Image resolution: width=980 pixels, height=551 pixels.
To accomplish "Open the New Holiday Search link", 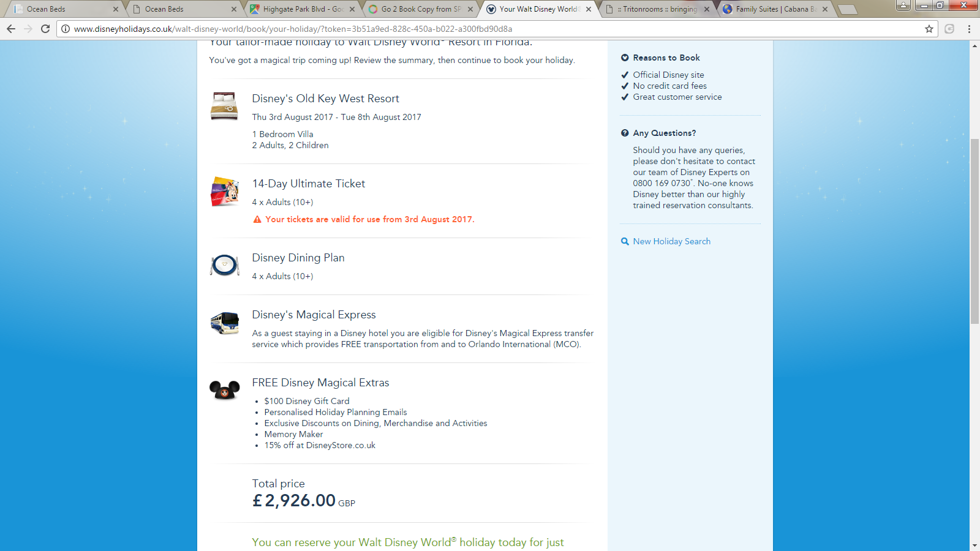I will tap(671, 241).
